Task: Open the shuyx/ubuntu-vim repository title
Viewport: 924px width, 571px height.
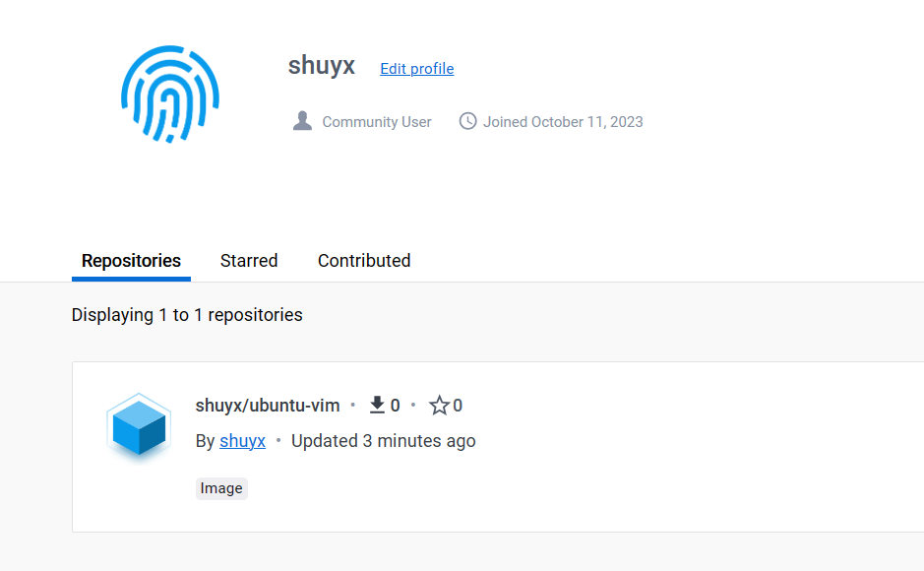Action: 268,405
